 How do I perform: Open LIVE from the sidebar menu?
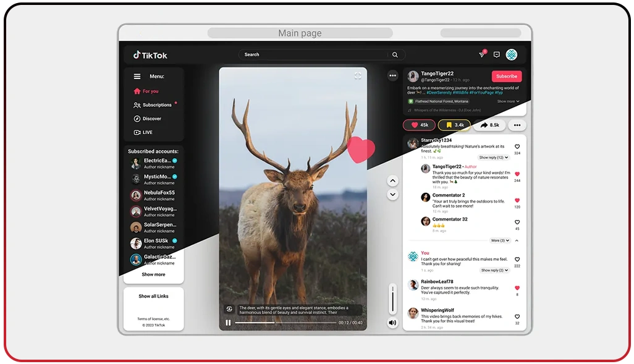[x=147, y=132]
